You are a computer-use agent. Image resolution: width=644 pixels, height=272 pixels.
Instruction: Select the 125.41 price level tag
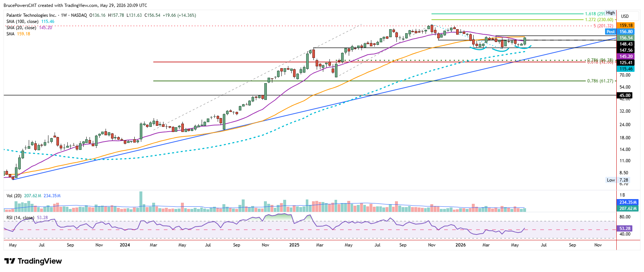tap(626, 63)
